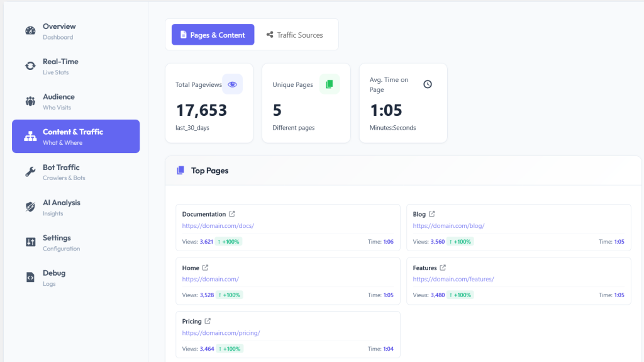Open Audience Who Visits section
This screenshot has width=644, height=362.
(x=76, y=101)
